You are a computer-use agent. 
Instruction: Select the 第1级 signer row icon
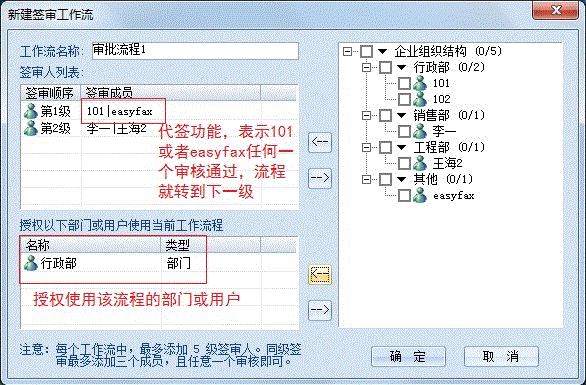[30, 111]
